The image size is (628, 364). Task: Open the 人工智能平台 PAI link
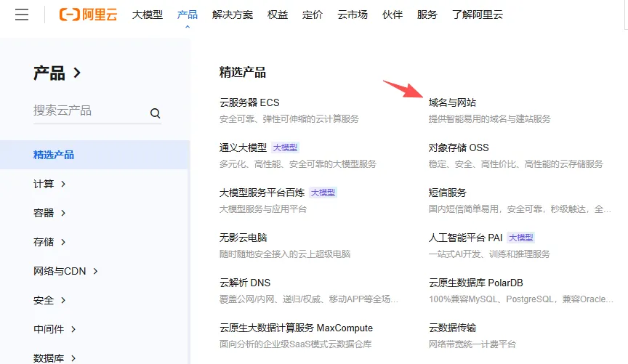point(465,238)
